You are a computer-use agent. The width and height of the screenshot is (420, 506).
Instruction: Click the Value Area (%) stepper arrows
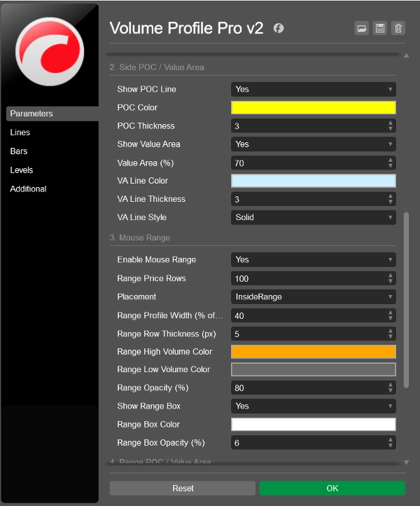[x=391, y=163]
